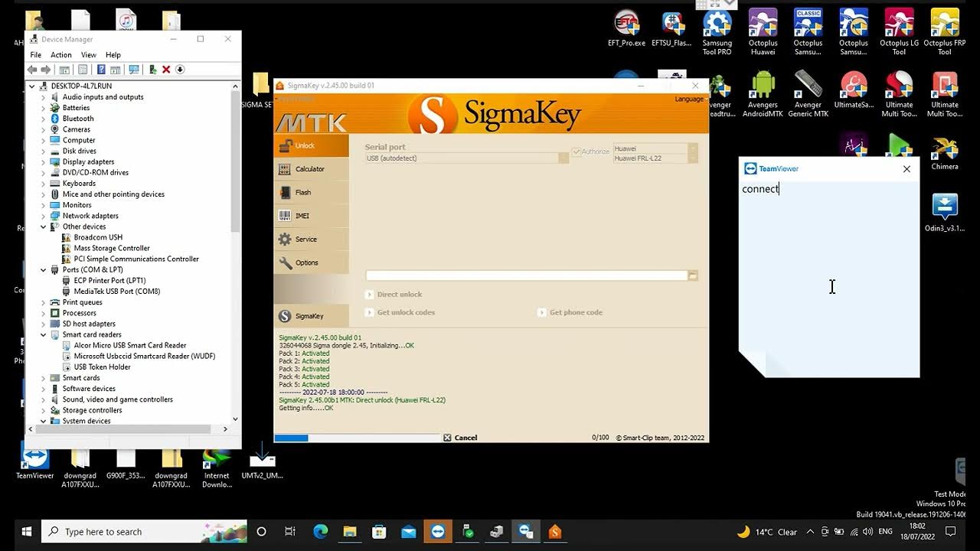Image resolution: width=980 pixels, height=551 pixels.
Task: Open the Language menu in SigmaKey
Action: (689, 99)
